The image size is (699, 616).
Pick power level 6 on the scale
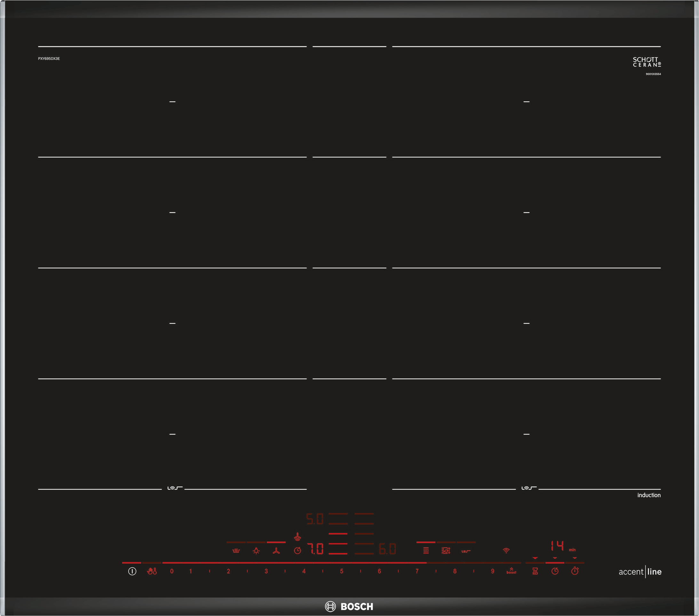pos(379,571)
